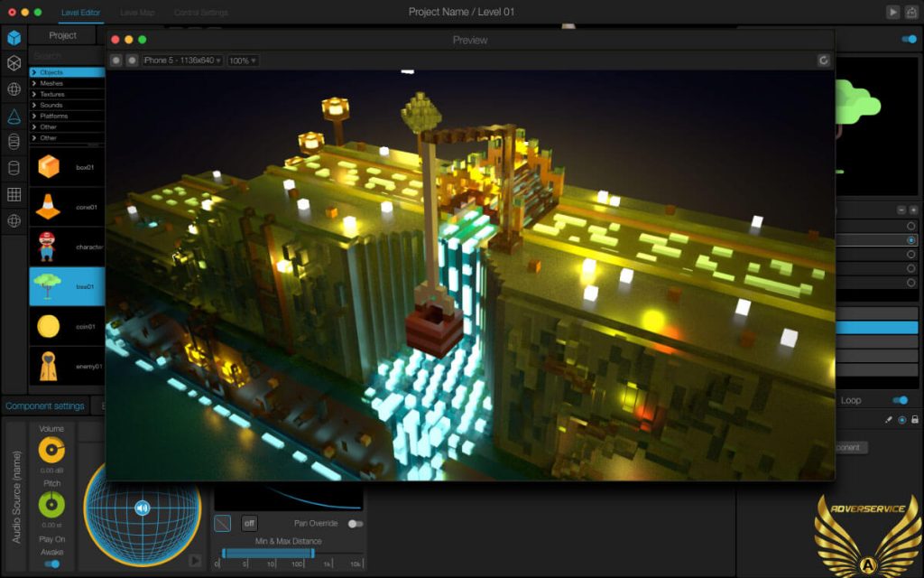This screenshot has height=578, width=924.
Task: Expand the Platforms category
Action: [x=67, y=117]
